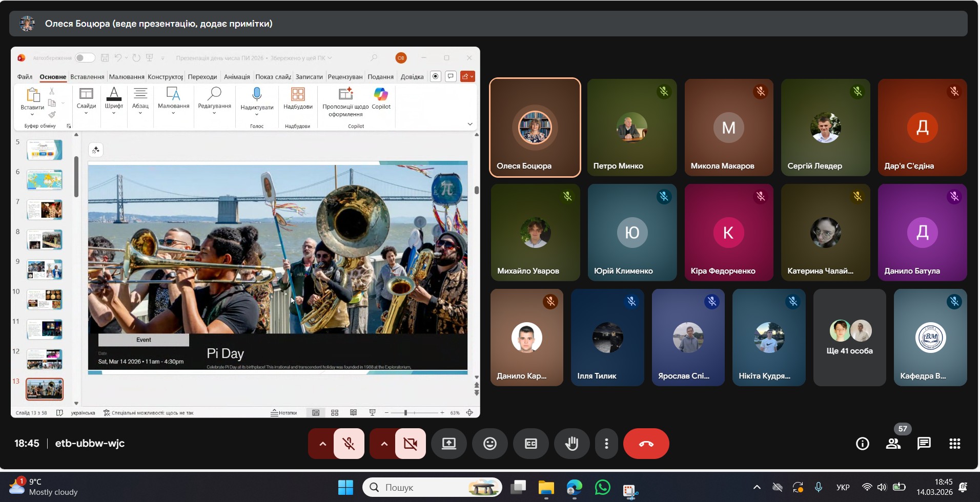Click the present screen icon
The image size is (980, 502).
[449, 444]
